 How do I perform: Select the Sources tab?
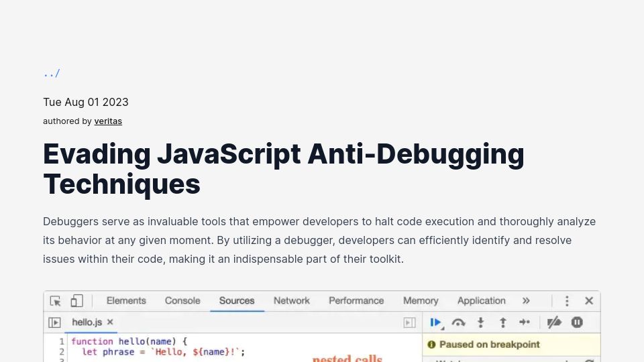237,301
